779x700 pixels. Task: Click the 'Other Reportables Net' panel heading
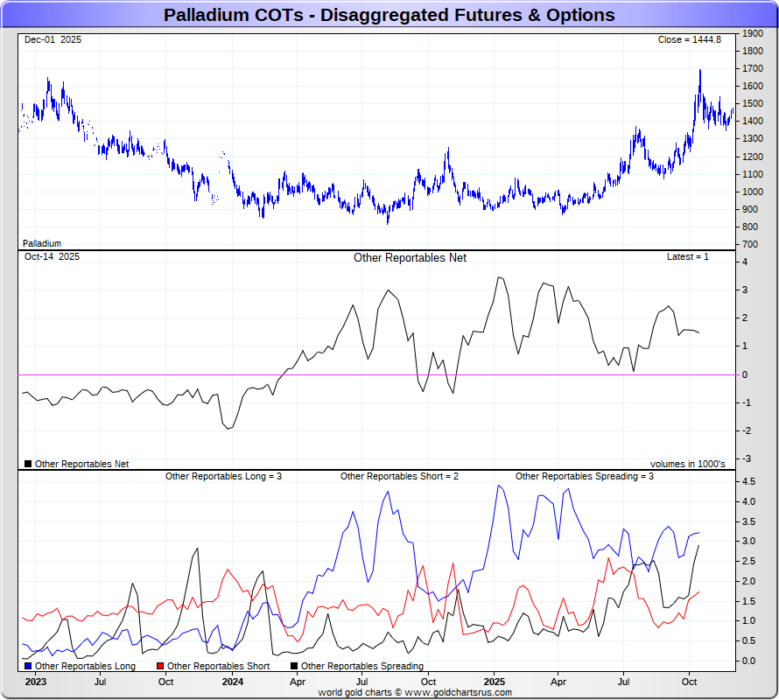coord(410,258)
